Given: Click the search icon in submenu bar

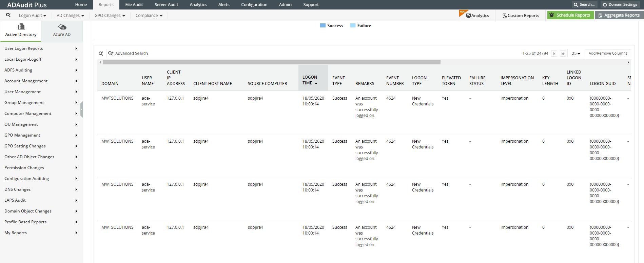Looking at the screenshot, I should coord(8,15).
